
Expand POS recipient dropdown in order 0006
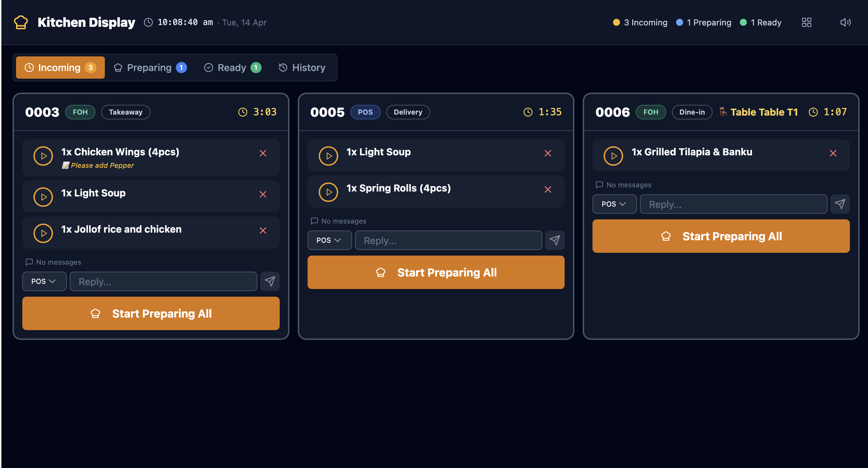[x=614, y=204]
